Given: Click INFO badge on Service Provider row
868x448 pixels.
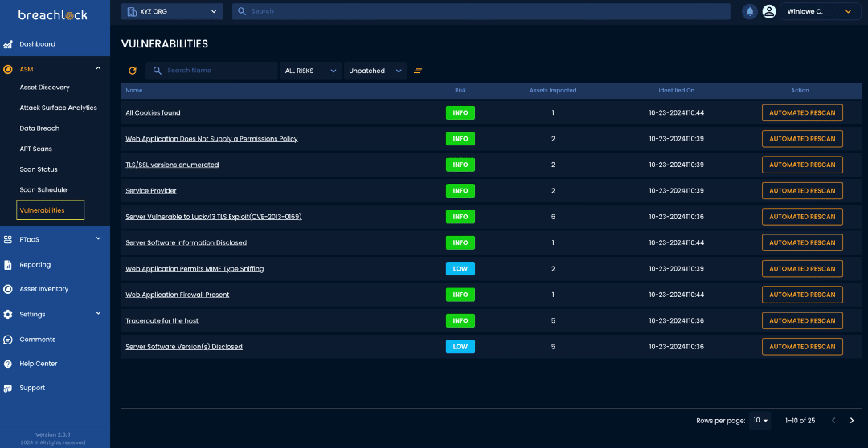Looking at the screenshot, I should click(x=461, y=191).
